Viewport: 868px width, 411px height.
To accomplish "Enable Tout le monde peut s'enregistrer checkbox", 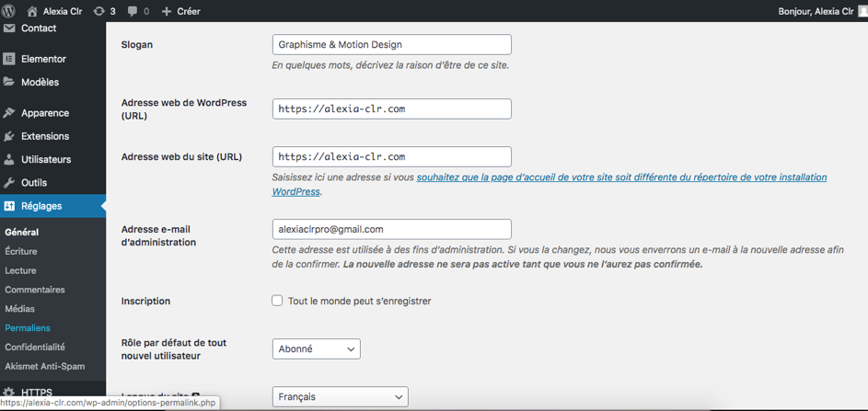I will [277, 301].
